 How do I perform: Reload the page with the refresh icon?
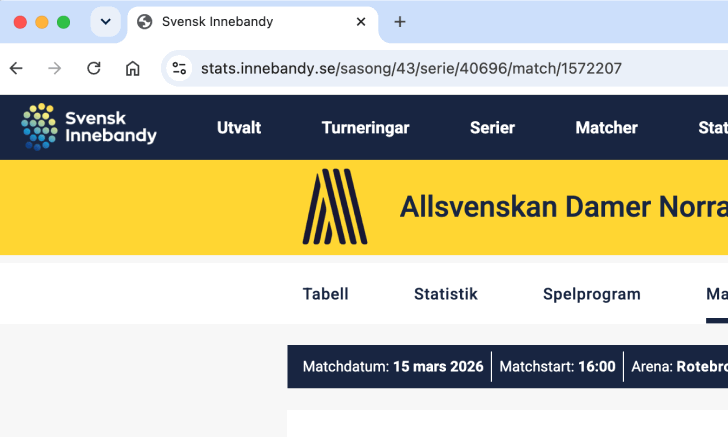[x=94, y=68]
